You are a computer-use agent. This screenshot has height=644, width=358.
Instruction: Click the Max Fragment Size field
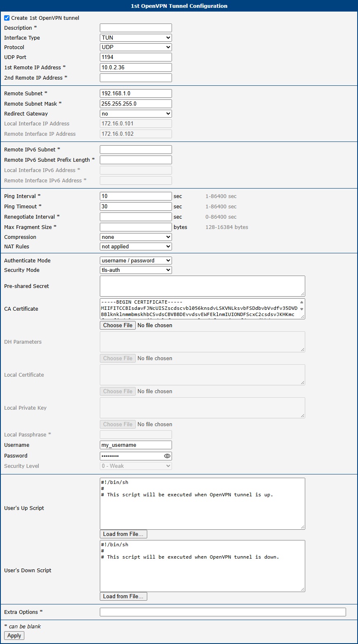(136, 227)
